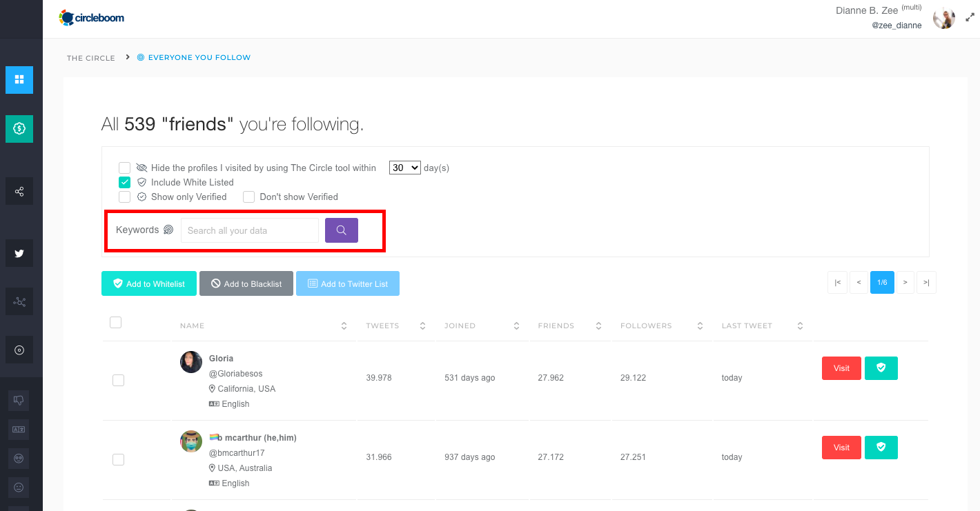Sort by the FOLLOWERS column arrows
Image resolution: width=980 pixels, height=511 pixels.
click(x=700, y=325)
